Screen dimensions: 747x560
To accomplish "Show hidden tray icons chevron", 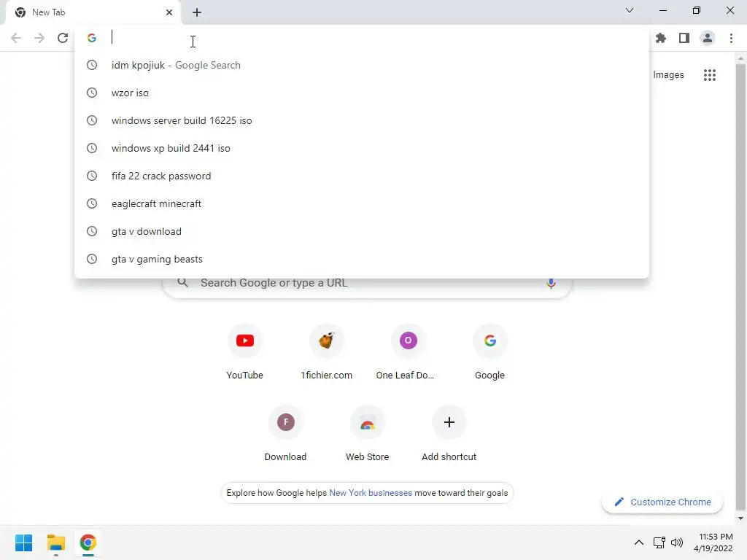I will (639, 542).
